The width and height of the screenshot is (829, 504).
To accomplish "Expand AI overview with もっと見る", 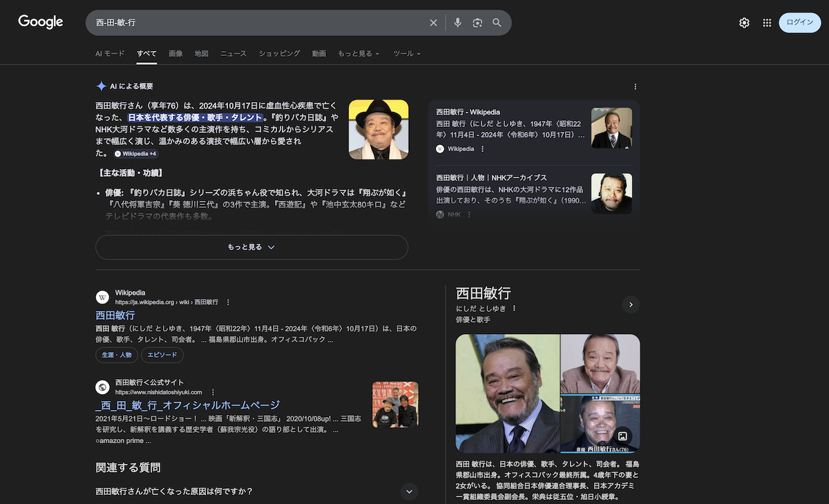I will [251, 247].
